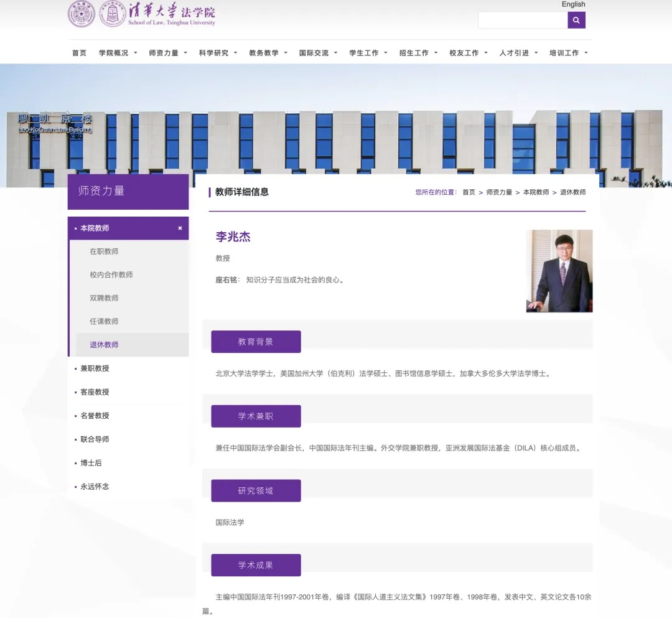Open the 培训工作 navigation menu
672x618 pixels.
coord(565,53)
